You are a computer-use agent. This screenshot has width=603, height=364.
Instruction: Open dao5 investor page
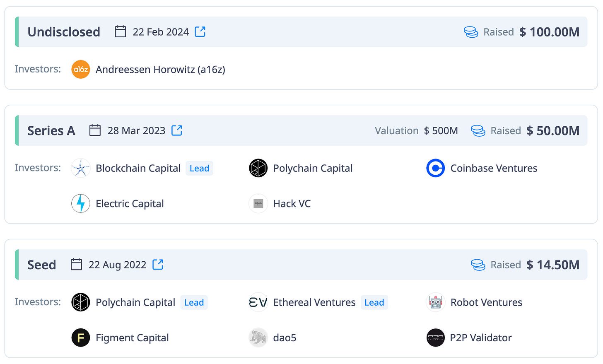tap(285, 337)
